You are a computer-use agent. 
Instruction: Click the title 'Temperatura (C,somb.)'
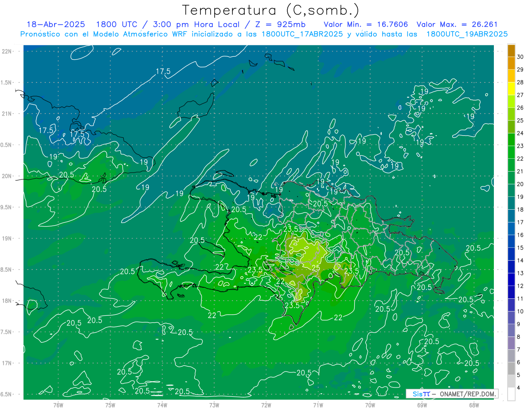(271, 10)
